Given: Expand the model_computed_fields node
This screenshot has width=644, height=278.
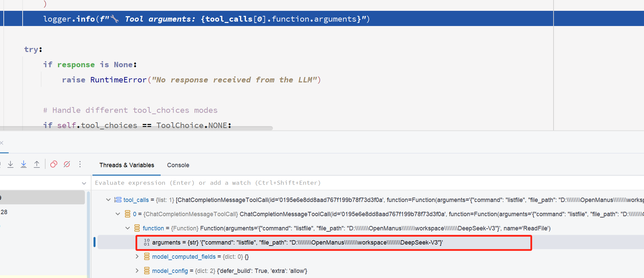Looking at the screenshot, I should tap(137, 256).
